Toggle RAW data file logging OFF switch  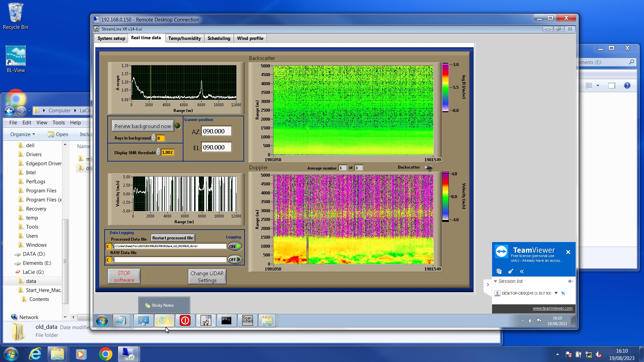[x=235, y=259]
